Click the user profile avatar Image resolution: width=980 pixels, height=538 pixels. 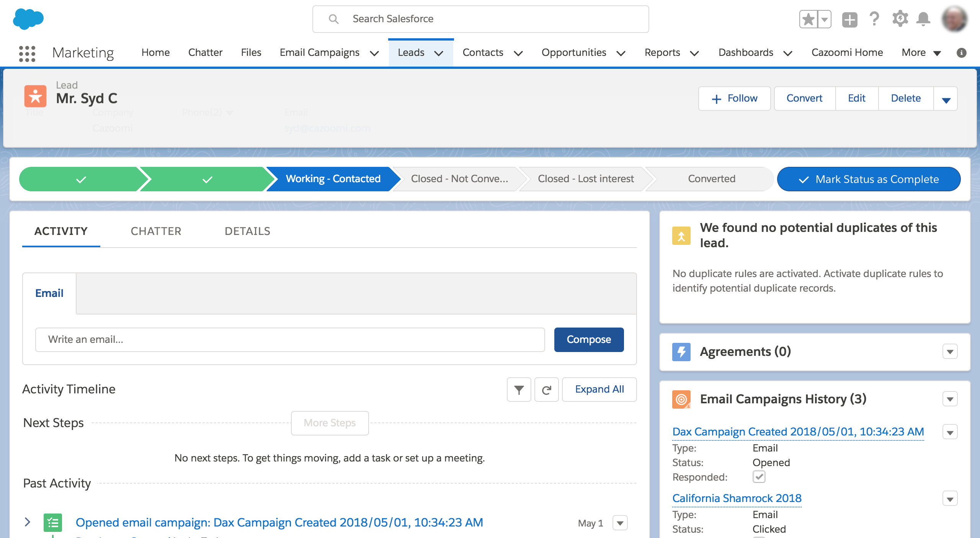[955, 19]
